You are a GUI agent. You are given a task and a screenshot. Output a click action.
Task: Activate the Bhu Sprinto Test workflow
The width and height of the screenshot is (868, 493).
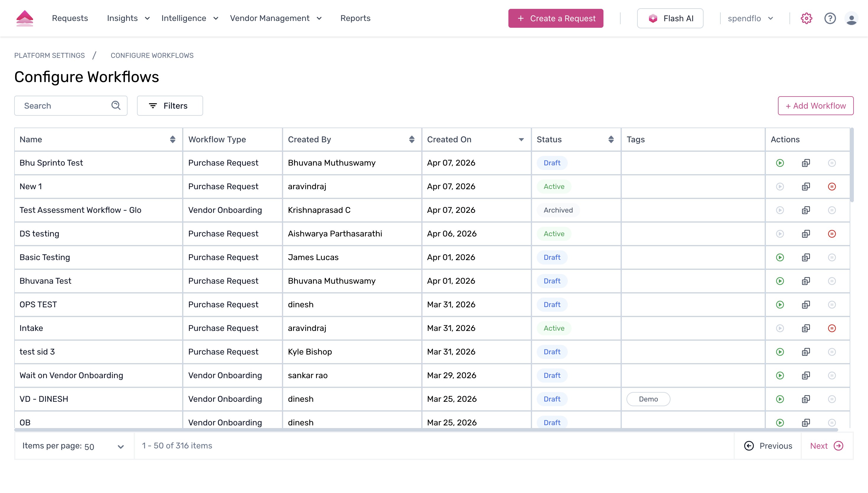tap(780, 163)
